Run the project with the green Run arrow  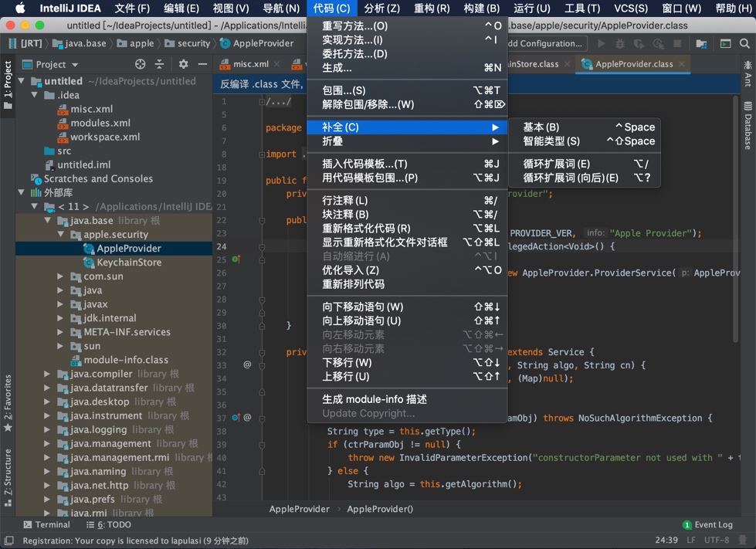(x=602, y=44)
